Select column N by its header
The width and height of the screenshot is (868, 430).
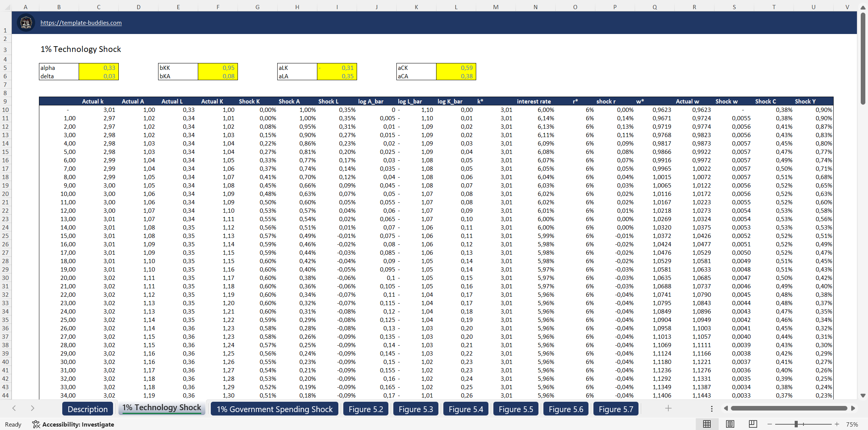[x=535, y=7]
